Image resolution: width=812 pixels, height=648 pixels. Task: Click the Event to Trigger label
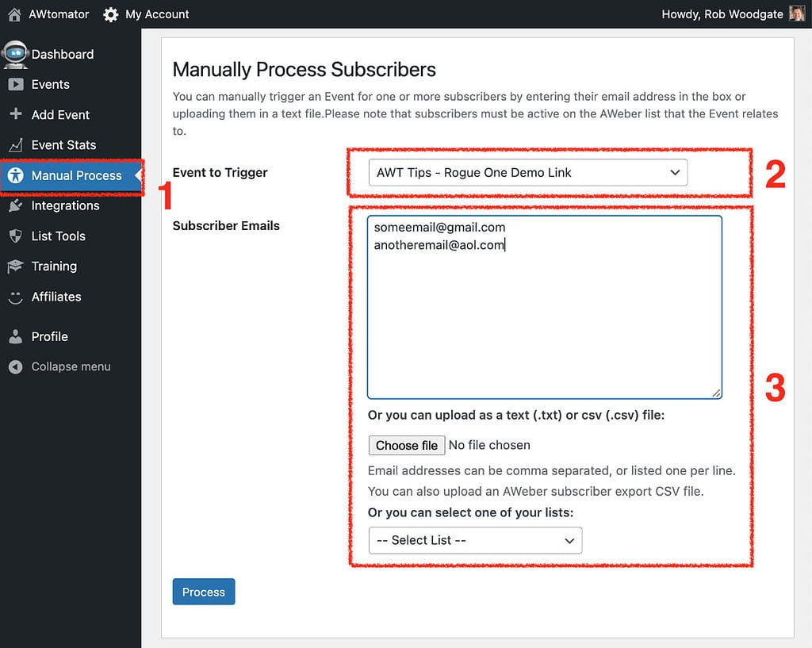(x=220, y=172)
